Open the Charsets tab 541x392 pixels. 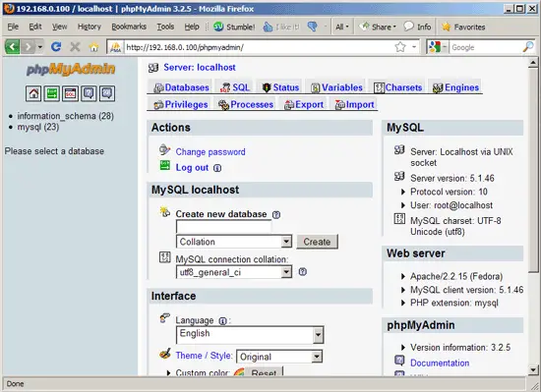[397, 87]
